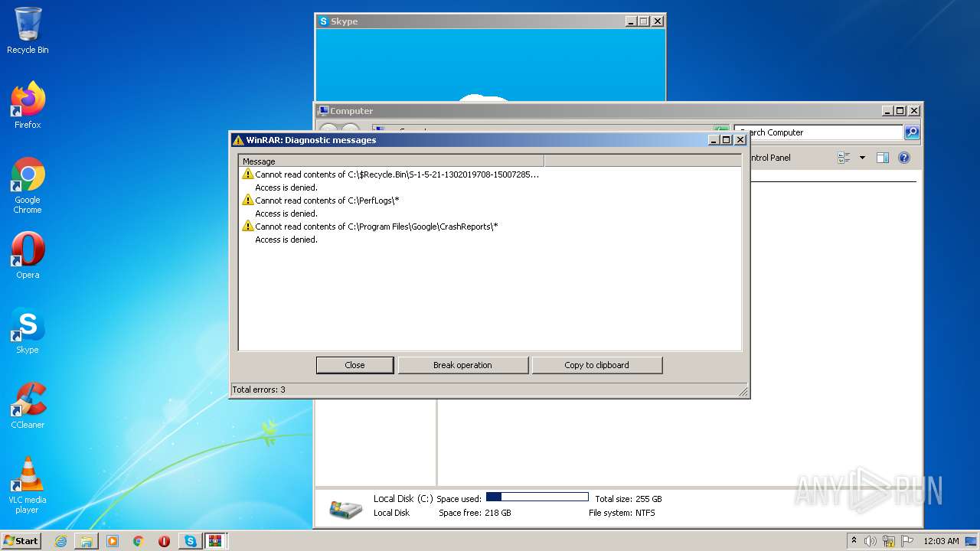Click the warning icon beside PerfLogs message
Screen dimensions: 980x551
247,201
